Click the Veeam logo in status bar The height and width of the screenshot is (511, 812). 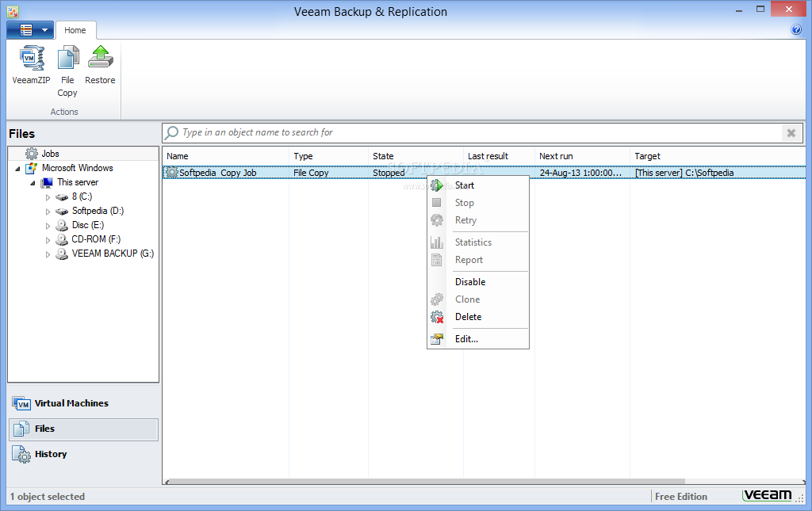pyautogui.click(x=768, y=495)
